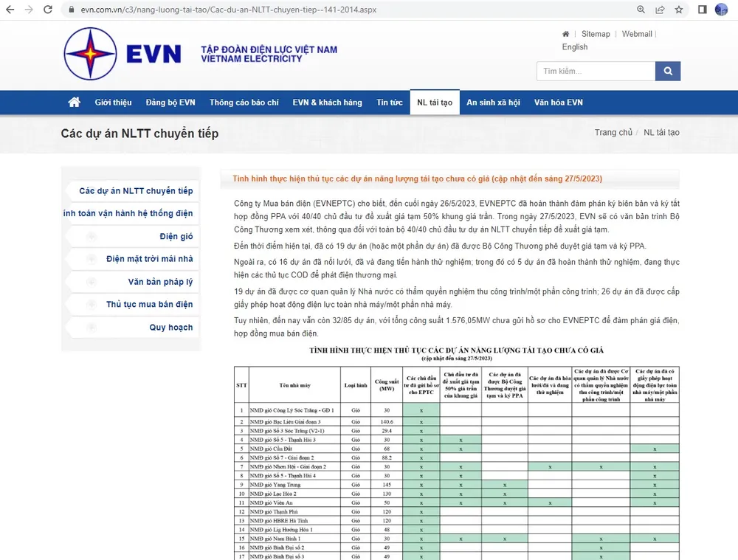The height and width of the screenshot is (560, 738).
Task: Click the zoom magnifier icon in the address bar
Action: click(641, 10)
